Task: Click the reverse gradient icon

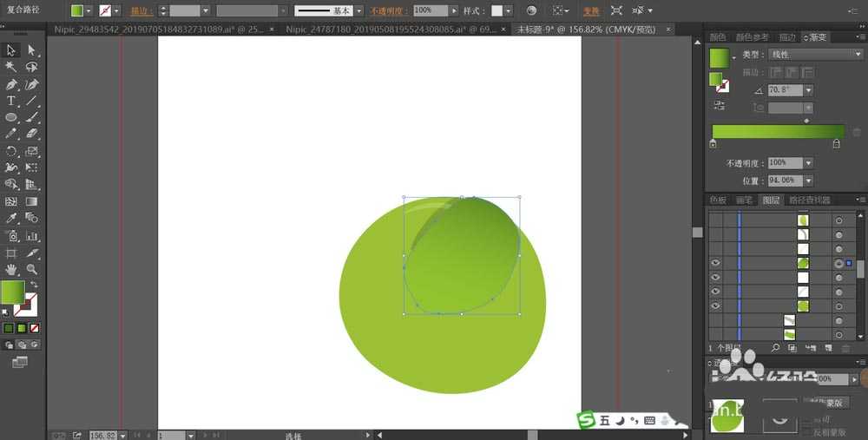Action: (x=719, y=105)
